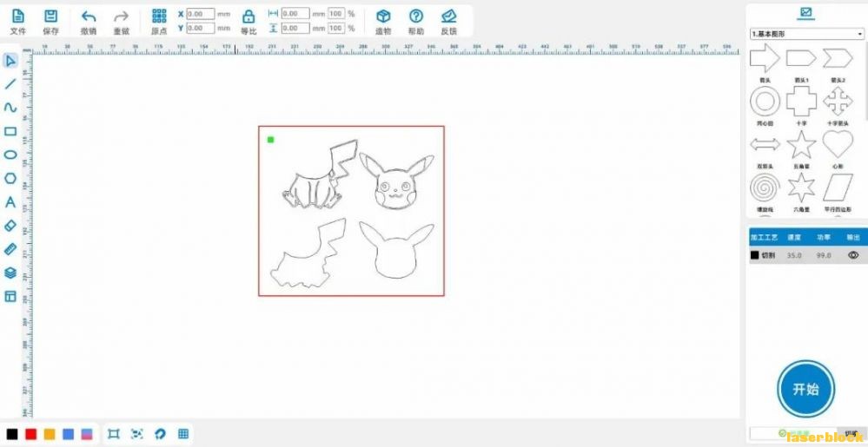Click the focus target icon in bottom bar
This screenshot has height=447, width=868.
[136, 434]
